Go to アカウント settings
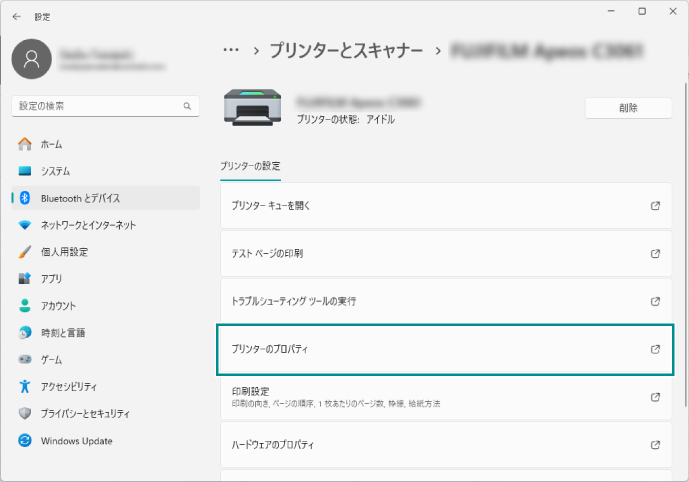Image resolution: width=689 pixels, height=482 pixels. click(x=58, y=306)
